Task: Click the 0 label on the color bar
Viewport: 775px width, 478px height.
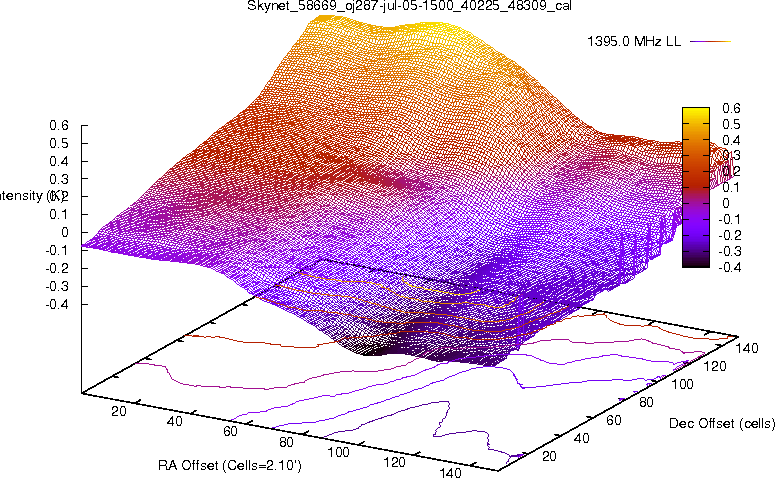Action: coord(726,203)
